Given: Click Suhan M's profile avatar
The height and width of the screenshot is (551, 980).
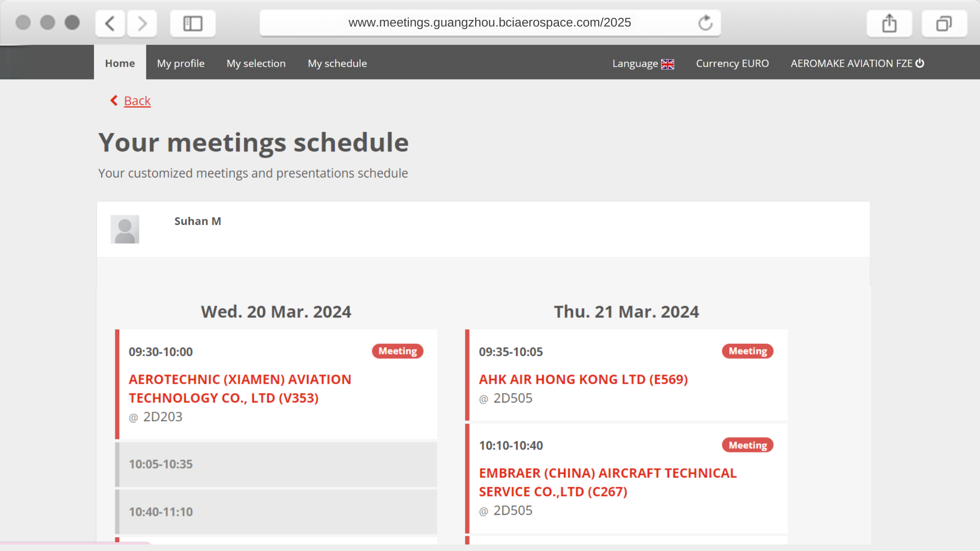Looking at the screenshot, I should click(x=125, y=229).
